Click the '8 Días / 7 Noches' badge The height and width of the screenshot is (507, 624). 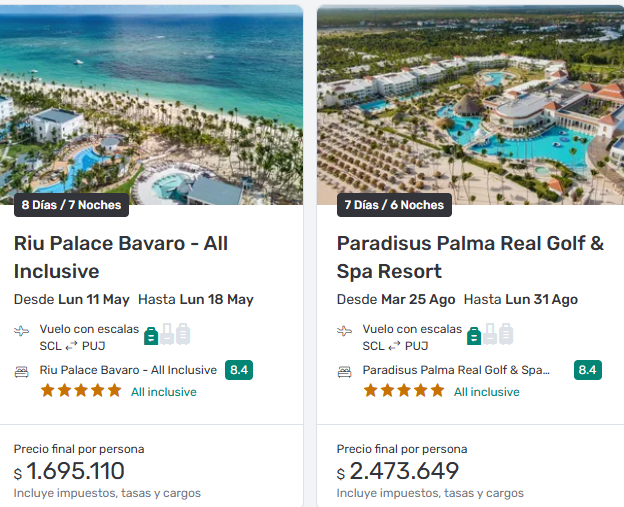[71, 205]
